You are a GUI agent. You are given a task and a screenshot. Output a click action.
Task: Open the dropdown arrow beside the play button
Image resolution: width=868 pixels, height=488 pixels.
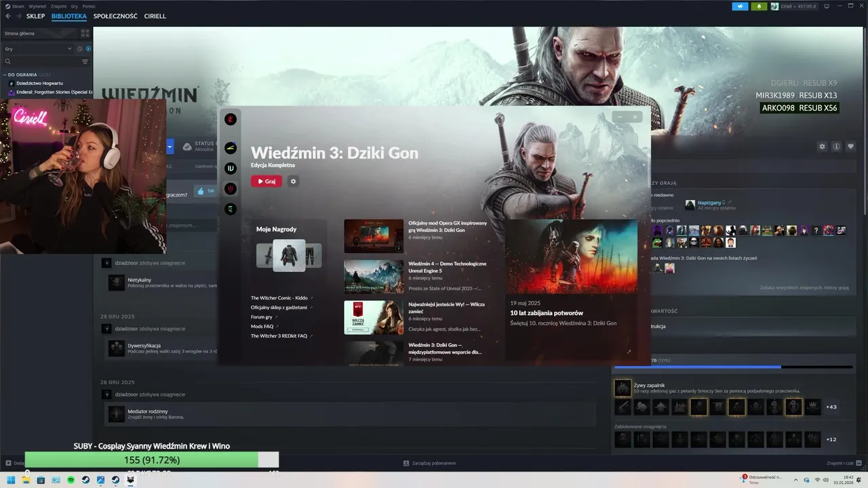[170, 146]
